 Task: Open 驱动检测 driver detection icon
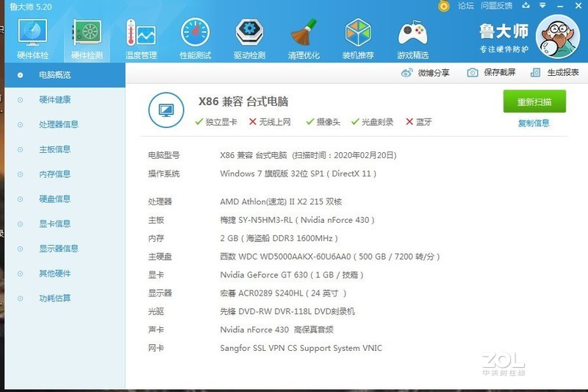click(x=249, y=40)
